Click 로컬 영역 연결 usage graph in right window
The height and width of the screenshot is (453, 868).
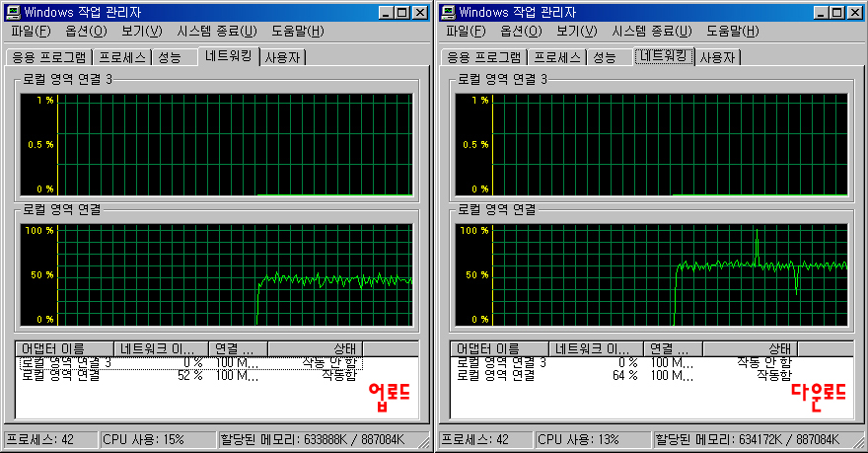[651, 275]
